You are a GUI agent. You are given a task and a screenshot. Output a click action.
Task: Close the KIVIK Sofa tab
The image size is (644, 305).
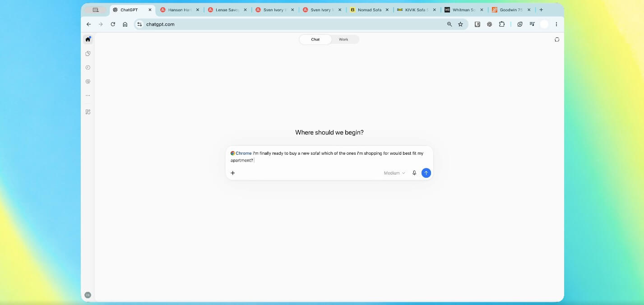[x=434, y=9]
